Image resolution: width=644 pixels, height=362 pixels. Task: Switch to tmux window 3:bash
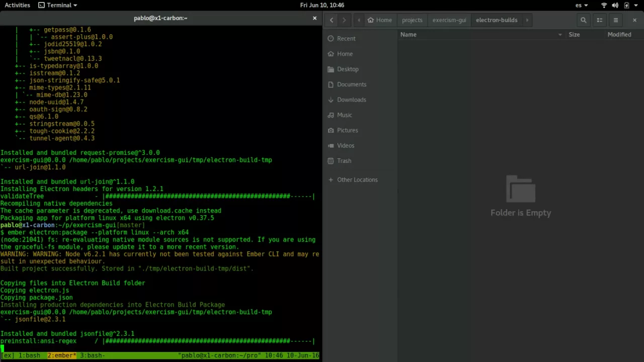tap(93, 355)
